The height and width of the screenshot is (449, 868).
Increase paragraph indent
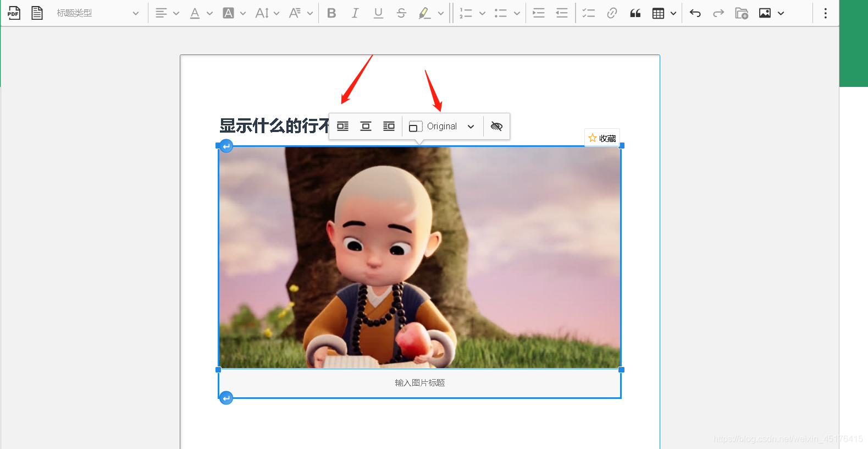point(539,13)
